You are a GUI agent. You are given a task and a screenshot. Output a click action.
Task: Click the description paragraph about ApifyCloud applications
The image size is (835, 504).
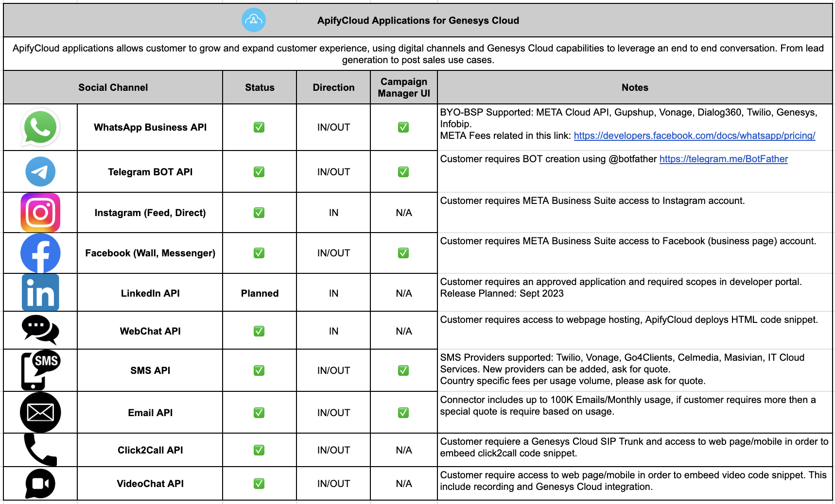pos(418,54)
